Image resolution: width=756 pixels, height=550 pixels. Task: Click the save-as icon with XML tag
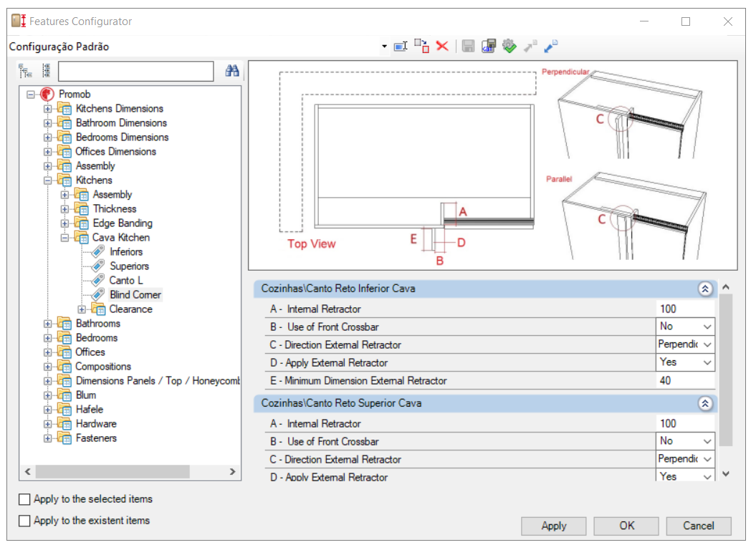pyautogui.click(x=489, y=47)
